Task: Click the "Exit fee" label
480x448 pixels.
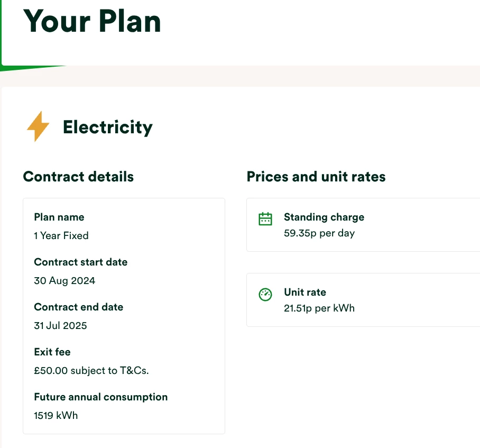Action: (x=52, y=352)
